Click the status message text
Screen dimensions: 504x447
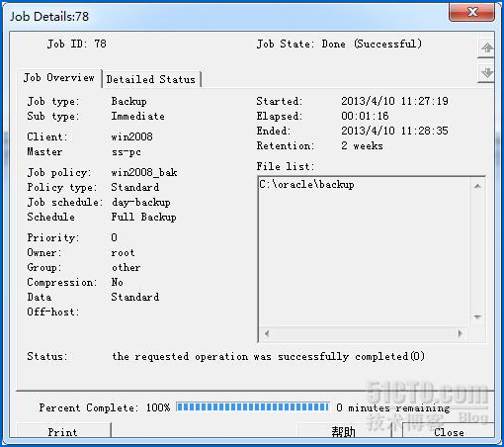click(x=268, y=356)
